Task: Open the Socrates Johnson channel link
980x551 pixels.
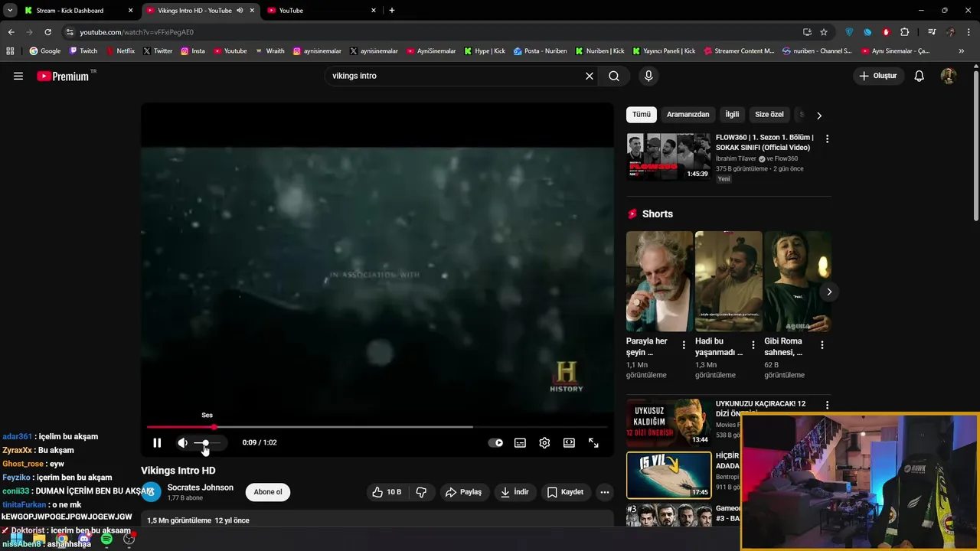Action: pos(200,487)
